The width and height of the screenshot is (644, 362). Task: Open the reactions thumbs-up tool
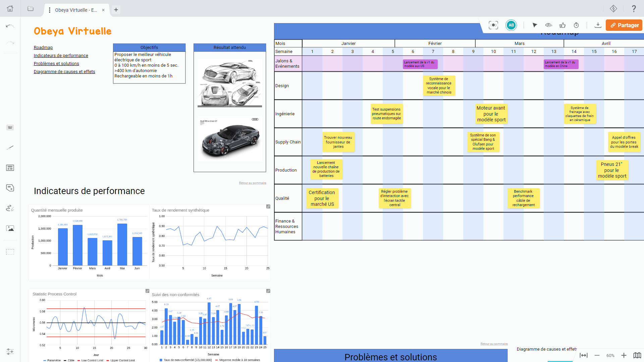[x=562, y=25]
